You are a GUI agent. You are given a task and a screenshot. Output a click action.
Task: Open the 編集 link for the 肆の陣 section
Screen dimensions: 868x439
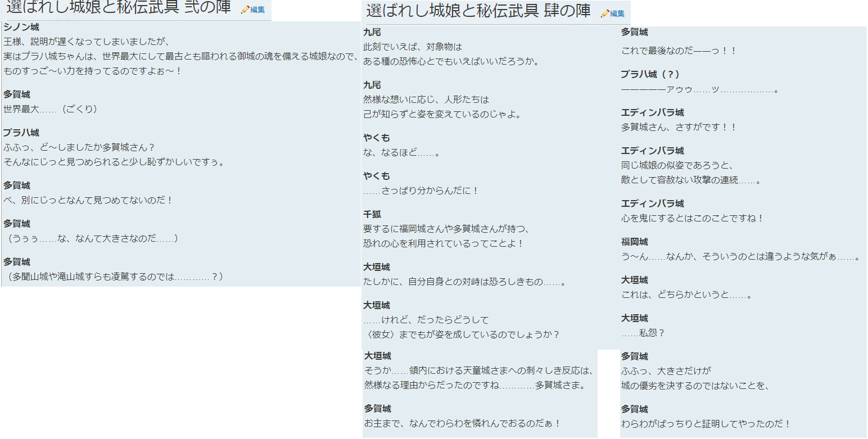click(617, 13)
